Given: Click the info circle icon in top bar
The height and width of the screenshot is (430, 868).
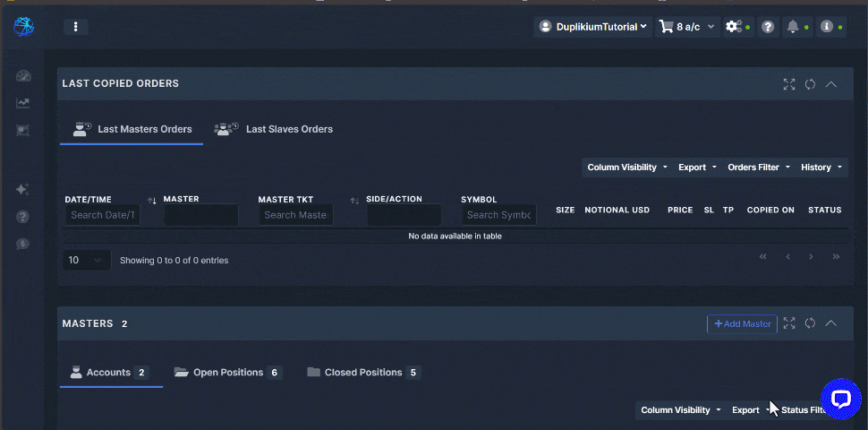Looking at the screenshot, I should [x=827, y=27].
